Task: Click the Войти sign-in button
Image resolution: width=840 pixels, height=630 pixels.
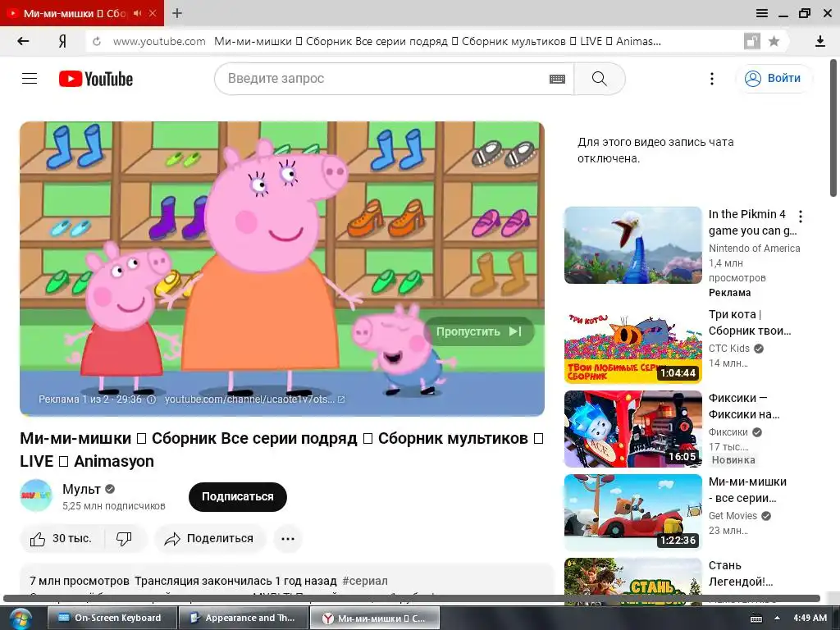Action: [x=774, y=78]
